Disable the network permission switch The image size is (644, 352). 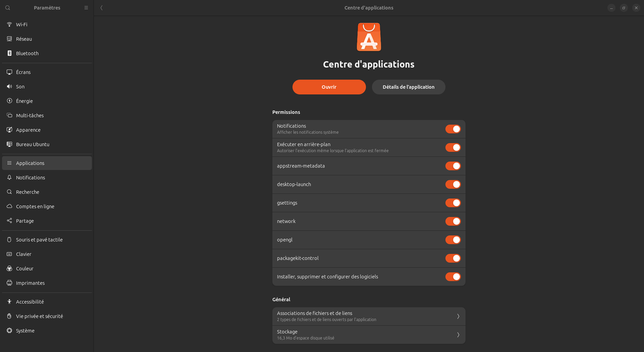(x=453, y=221)
